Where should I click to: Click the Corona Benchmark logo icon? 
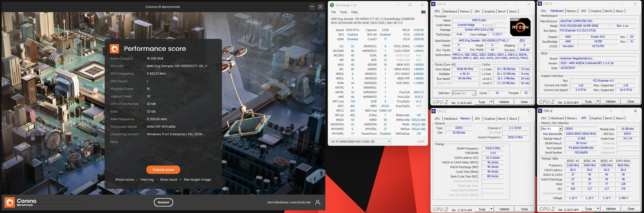tap(10, 202)
